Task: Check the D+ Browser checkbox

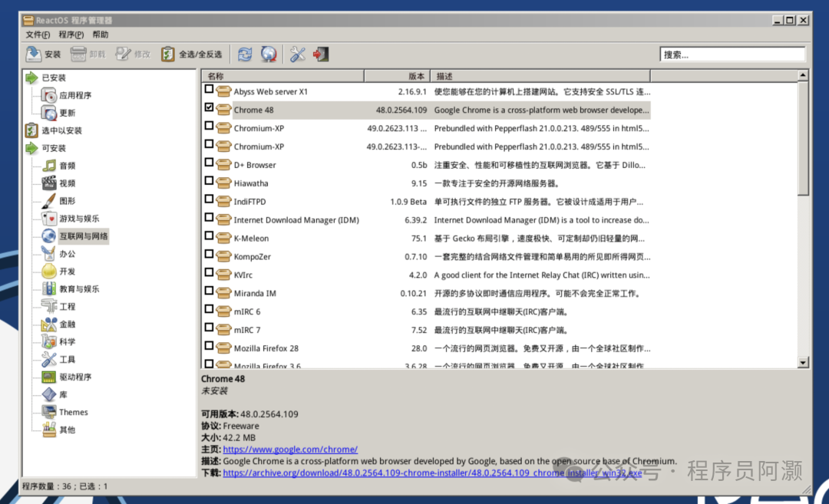Action: click(210, 162)
